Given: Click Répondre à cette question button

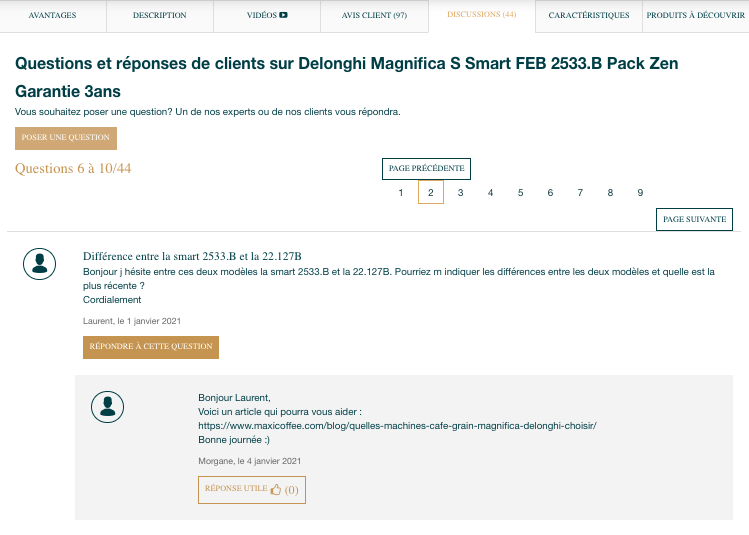Looking at the screenshot, I should [x=151, y=347].
